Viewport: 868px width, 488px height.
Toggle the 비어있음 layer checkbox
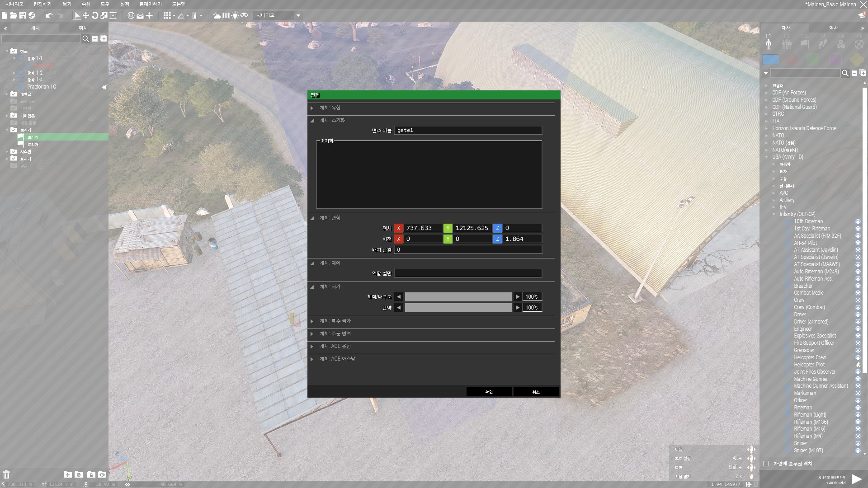14,116
